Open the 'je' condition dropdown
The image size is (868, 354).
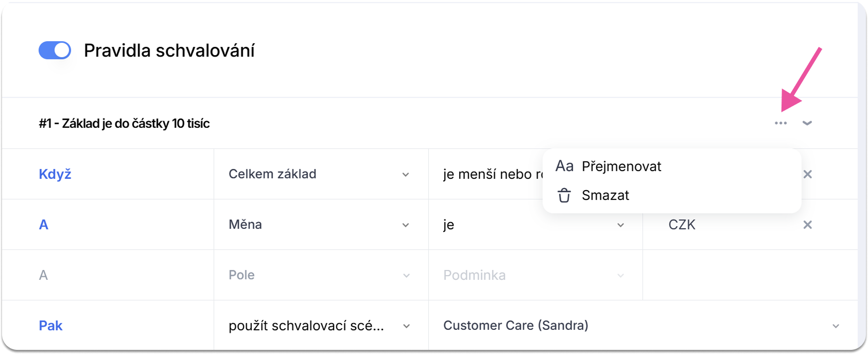tap(535, 225)
